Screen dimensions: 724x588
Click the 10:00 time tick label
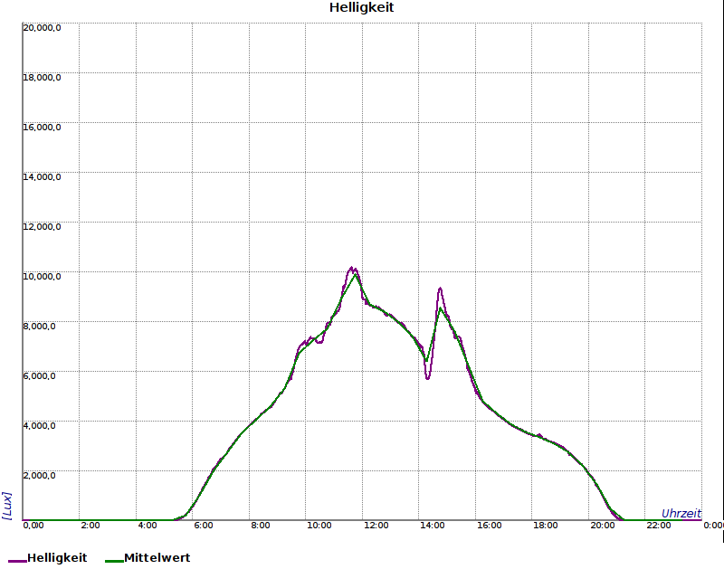(x=319, y=526)
